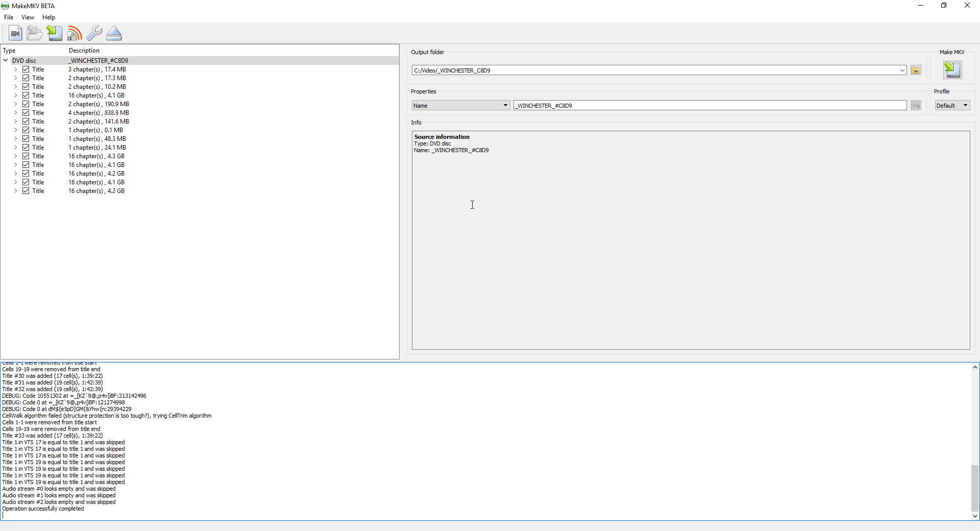980x531 pixels.
Task: Click the log scroll down arrow
Action: tap(975, 516)
